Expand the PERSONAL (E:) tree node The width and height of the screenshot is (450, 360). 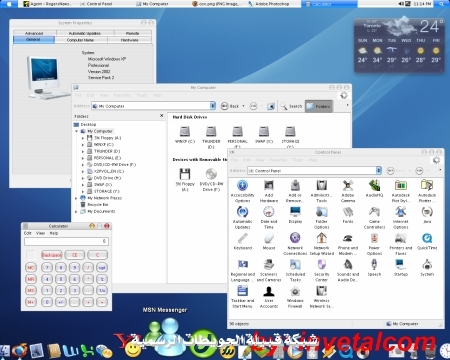[83, 158]
